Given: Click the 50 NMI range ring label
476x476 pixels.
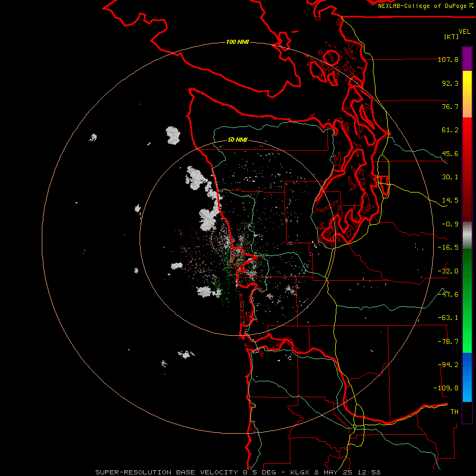Looking at the screenshot, I should [x=237, y=140].
